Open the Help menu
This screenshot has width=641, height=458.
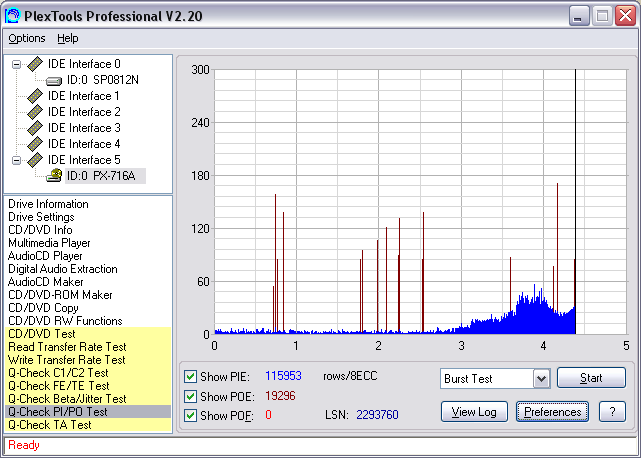coord(67,38)
